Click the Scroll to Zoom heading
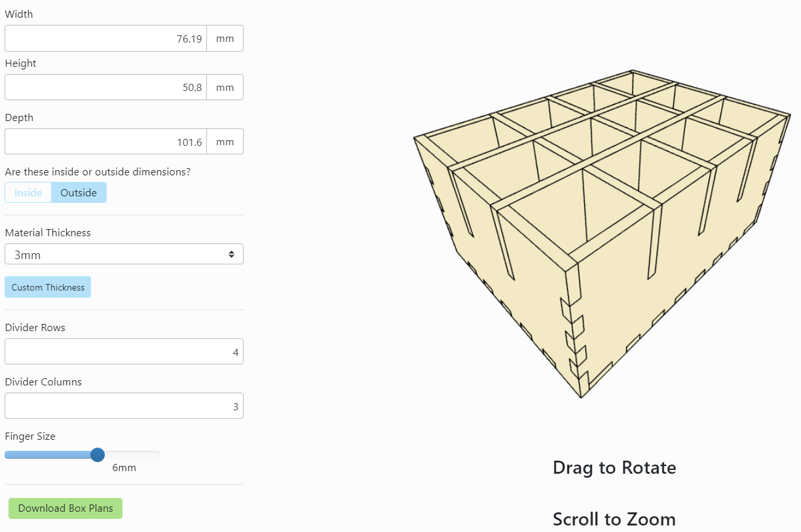Image resolution: width=801 pixels, height=532 pixels. pos(614,520)
